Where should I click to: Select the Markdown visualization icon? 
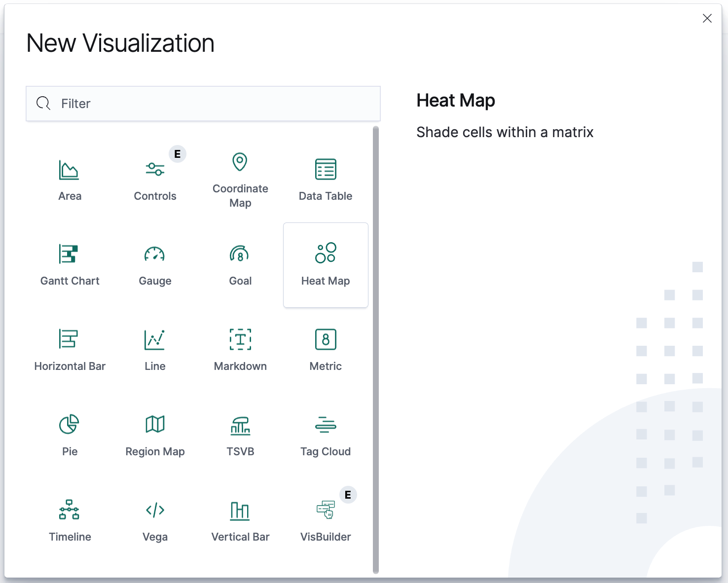click(240, 339)
